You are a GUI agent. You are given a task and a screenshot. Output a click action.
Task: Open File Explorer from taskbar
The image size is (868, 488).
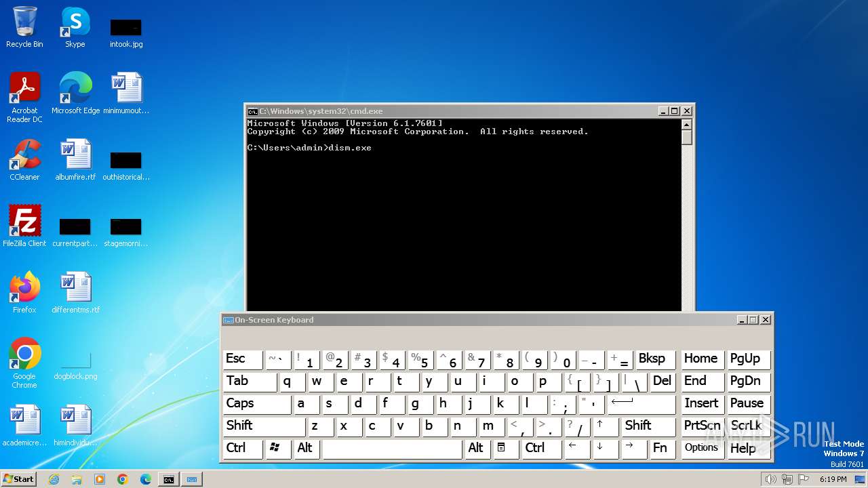(77, 479)
